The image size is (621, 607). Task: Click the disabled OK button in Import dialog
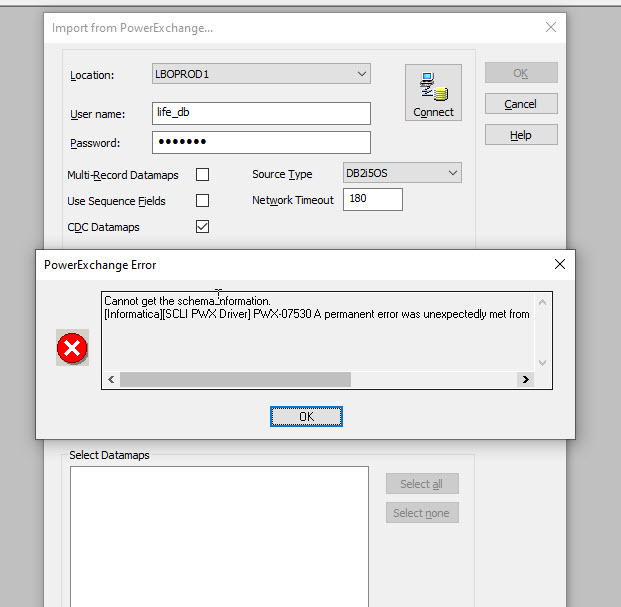[521, 73]
